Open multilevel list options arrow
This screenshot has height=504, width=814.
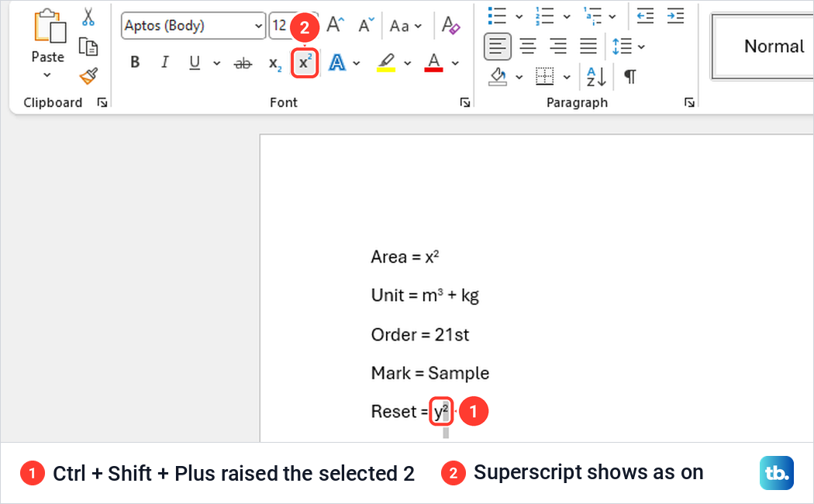coord(612,16)
